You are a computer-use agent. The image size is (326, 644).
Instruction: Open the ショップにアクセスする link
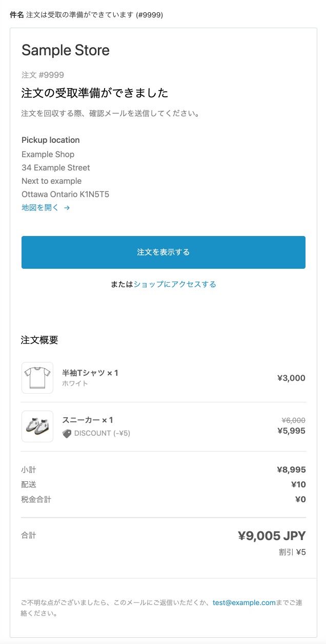(x=175, y=284)
